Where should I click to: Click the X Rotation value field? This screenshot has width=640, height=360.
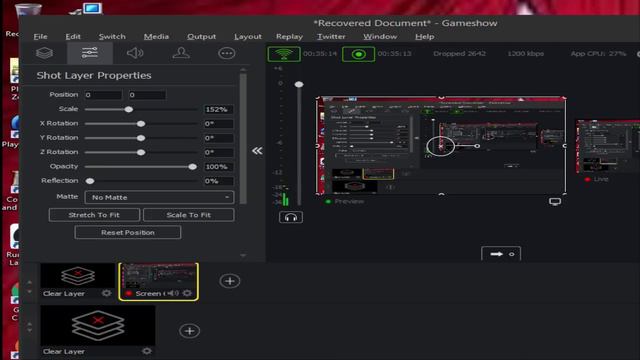(219, 124)
